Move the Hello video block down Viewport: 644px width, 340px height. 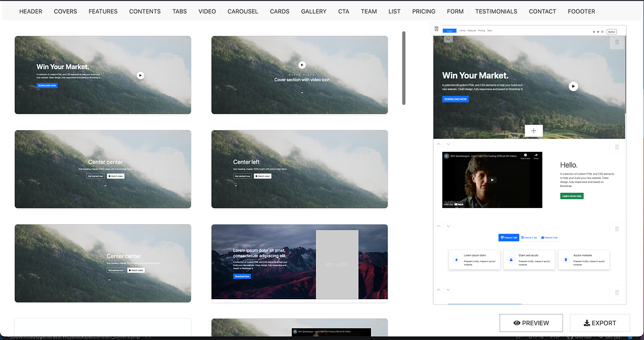pos(449,144)
